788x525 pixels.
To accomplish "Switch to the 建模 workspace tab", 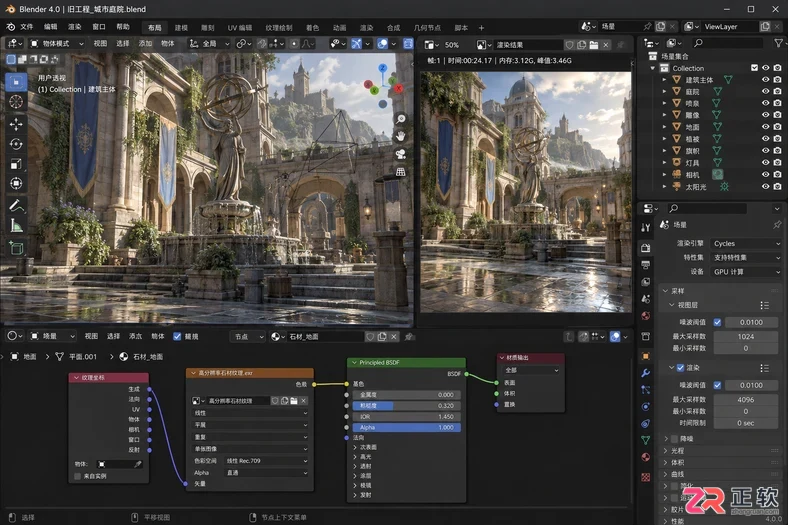I will point(181,28).
